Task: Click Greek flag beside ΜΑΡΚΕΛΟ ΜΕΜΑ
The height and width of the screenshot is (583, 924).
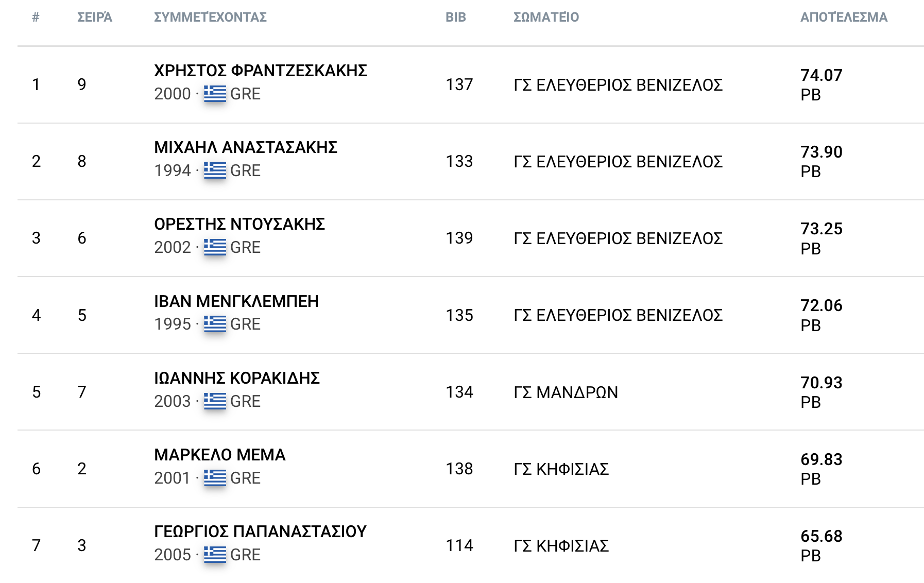Action: (x=215, y=478)
